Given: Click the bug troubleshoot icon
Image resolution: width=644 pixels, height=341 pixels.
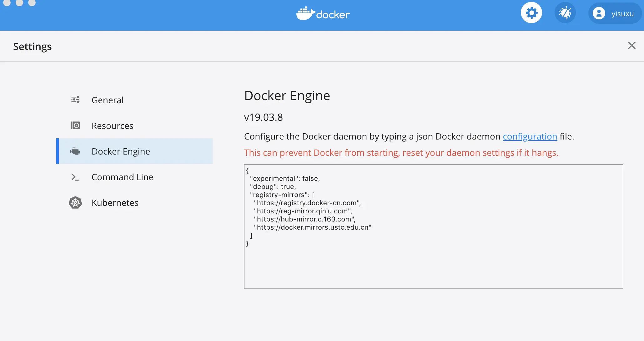Looking at the screenshot, I should [x=565, y=13].
